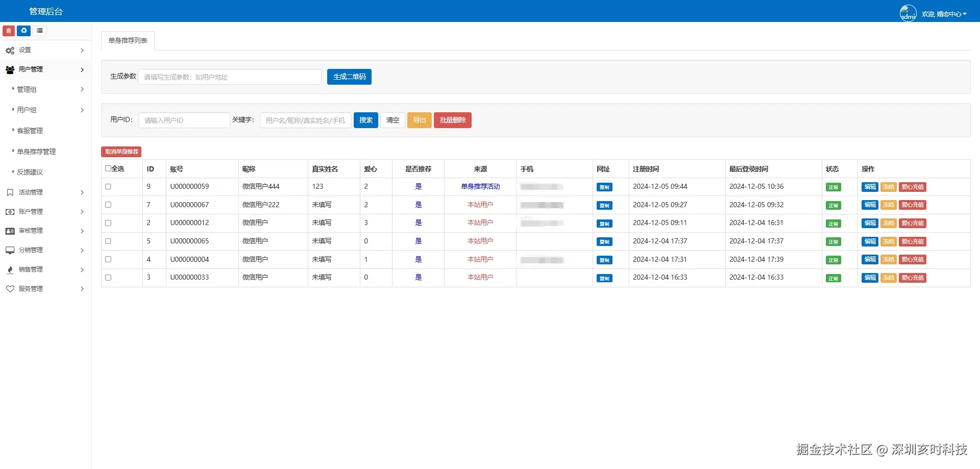Click 正常 status badge for U000000059
The height and width of the screenshot is (469, 980).
click(x=834, y=187)
